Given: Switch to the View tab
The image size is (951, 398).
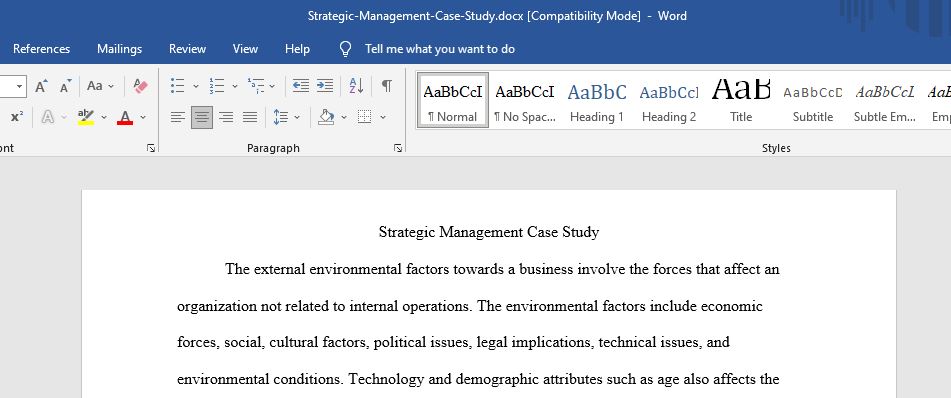Looking at the screenshot, I should (245, 49).
